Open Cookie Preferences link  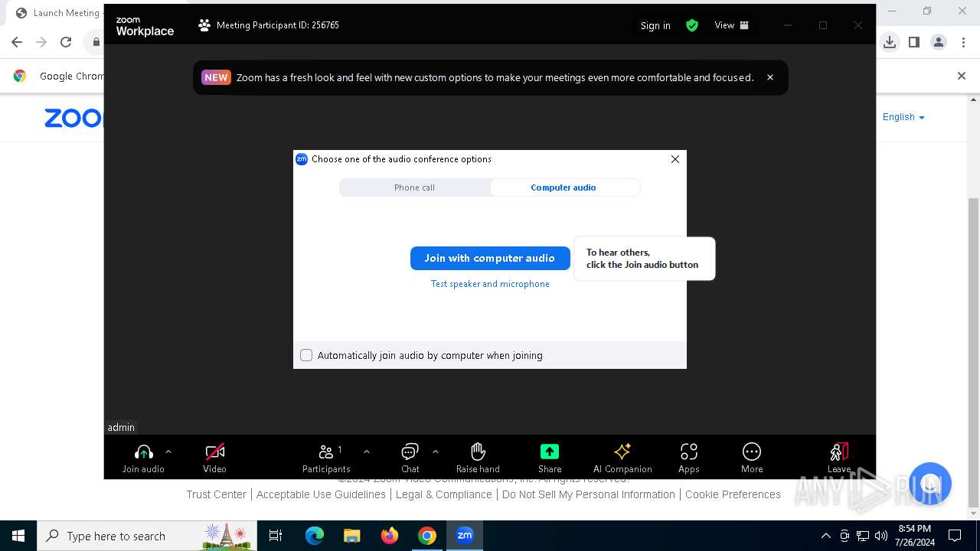(x=733, y=494)
